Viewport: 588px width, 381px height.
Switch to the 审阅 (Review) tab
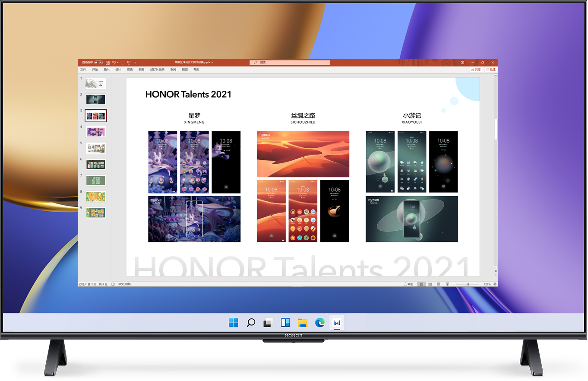[x=173, y=70]
